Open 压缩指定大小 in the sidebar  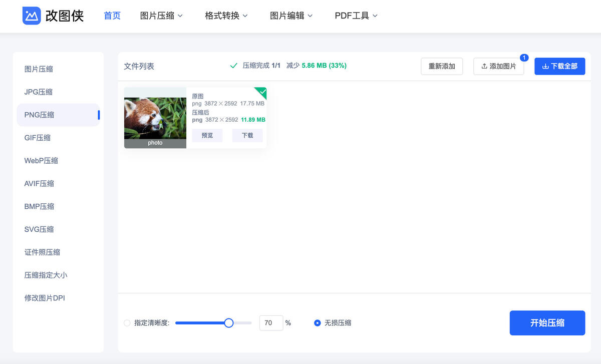click(x=58, y=275)
